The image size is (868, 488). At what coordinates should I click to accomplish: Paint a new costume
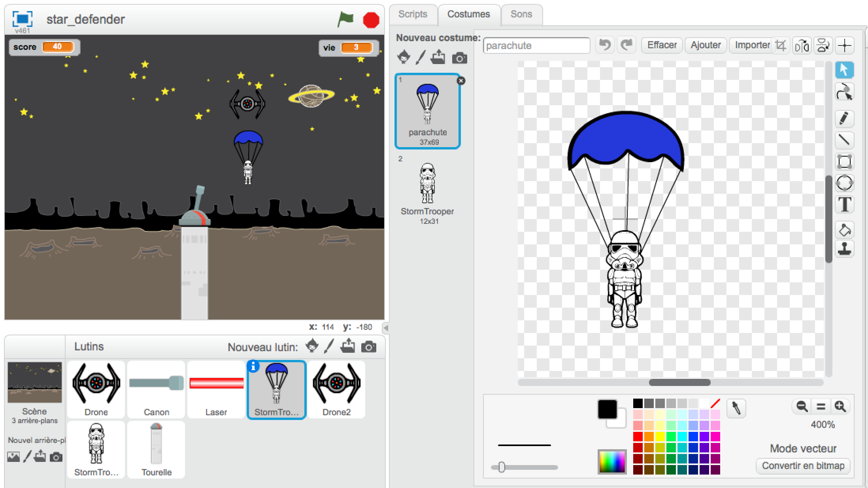[x=421, y=58]
